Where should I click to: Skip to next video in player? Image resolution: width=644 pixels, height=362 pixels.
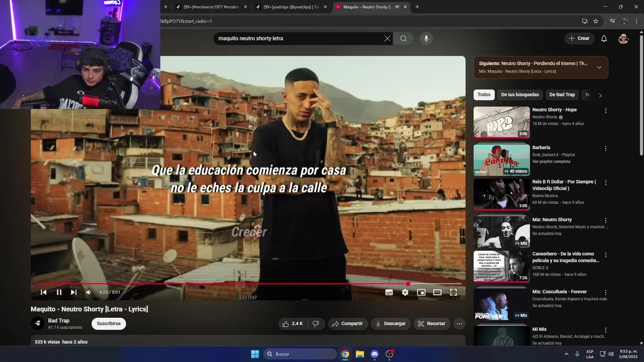pyautogui.click(x=73, y=292)
